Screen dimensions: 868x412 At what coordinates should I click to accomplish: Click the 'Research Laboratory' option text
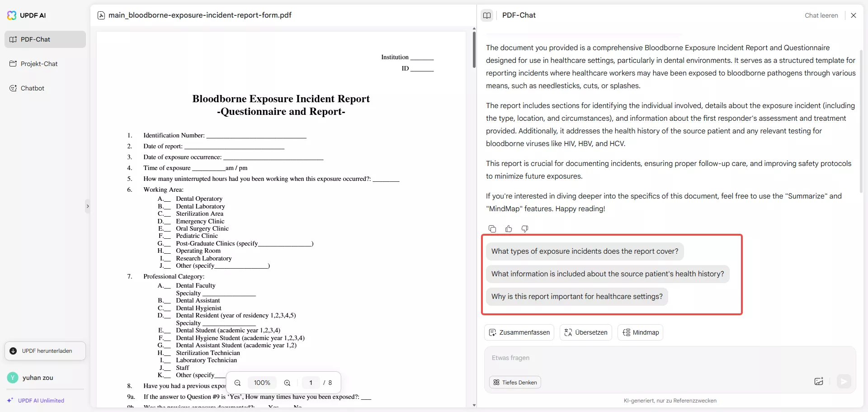203,258
